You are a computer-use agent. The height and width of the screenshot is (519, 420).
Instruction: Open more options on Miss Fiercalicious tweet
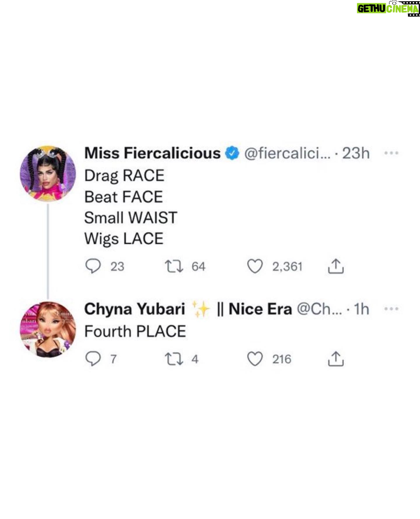(391, 153)
